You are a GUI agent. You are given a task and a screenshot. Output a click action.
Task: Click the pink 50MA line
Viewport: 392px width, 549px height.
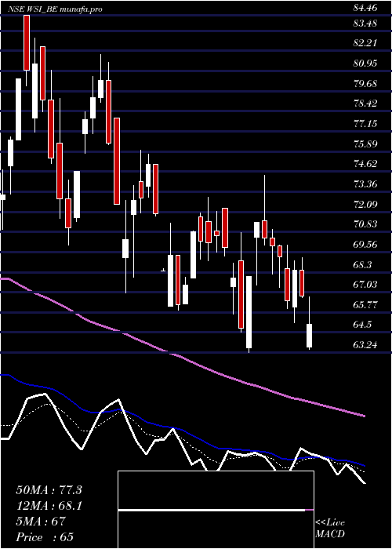coord(182,356)
